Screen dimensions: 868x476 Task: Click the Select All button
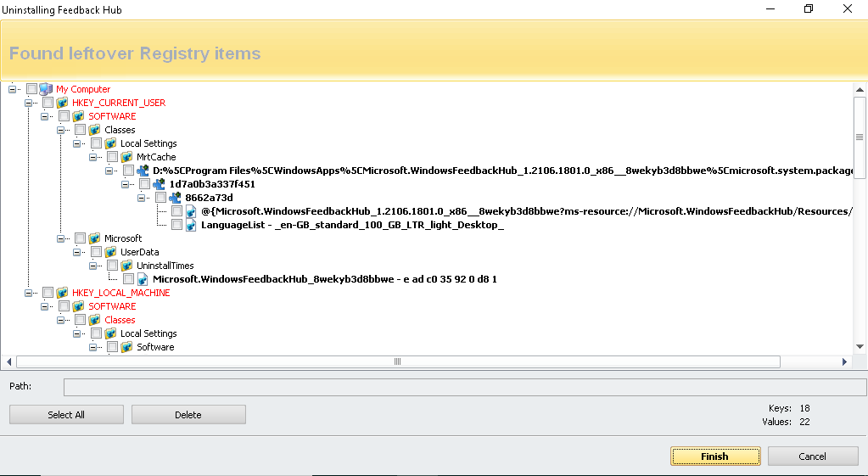pyautogui.click(x=66, y=415)
